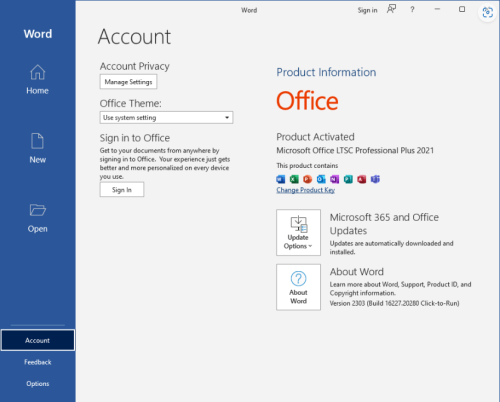Click Microsoft Office LTSC Professional Plus 2021 text
The width and height of the screenshot is (500, 402).
[x=355, y=151]
